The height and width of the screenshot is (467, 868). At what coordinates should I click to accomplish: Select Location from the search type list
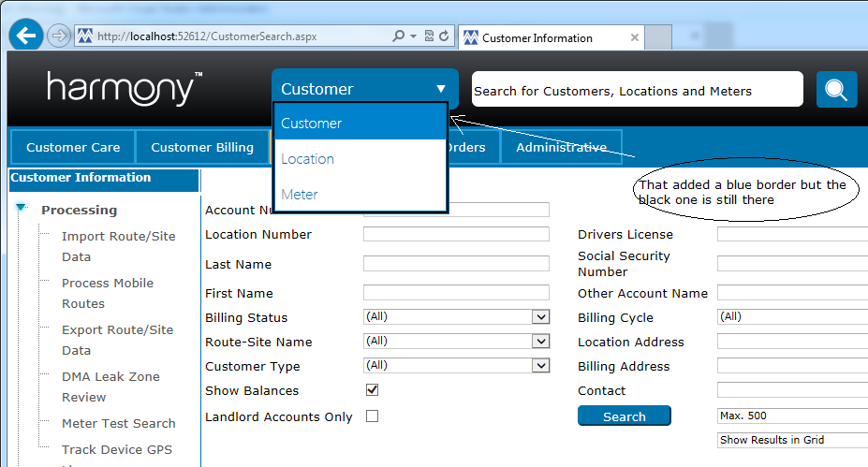[308, 159]
